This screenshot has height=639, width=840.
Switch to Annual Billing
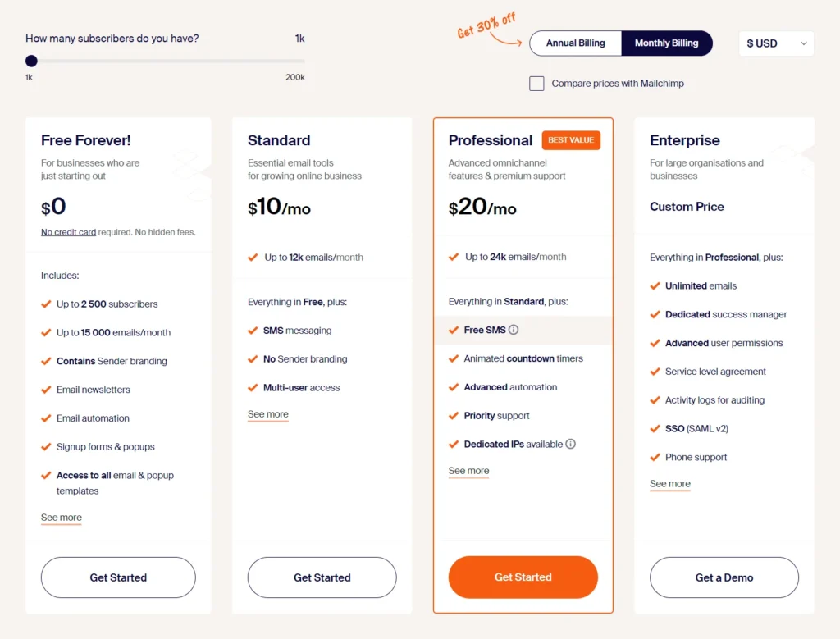point(575,43)
